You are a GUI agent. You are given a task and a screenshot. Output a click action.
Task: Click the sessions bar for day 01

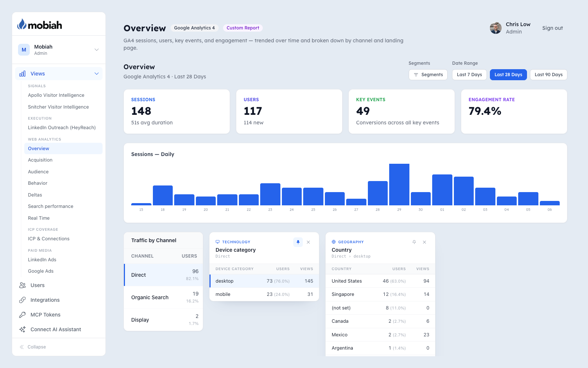[442, 190]
